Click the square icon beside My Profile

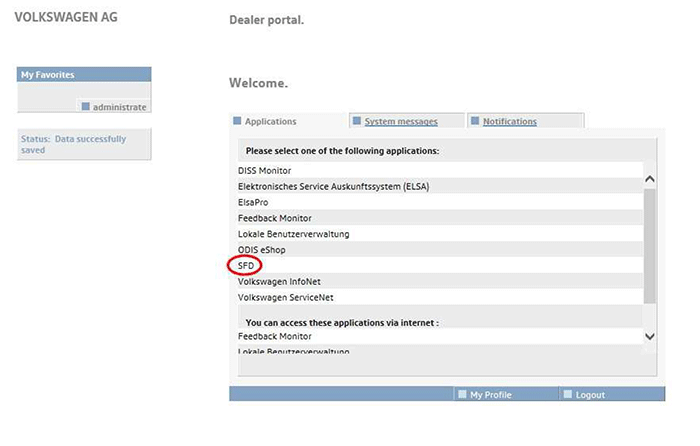[x=462, y=395]
